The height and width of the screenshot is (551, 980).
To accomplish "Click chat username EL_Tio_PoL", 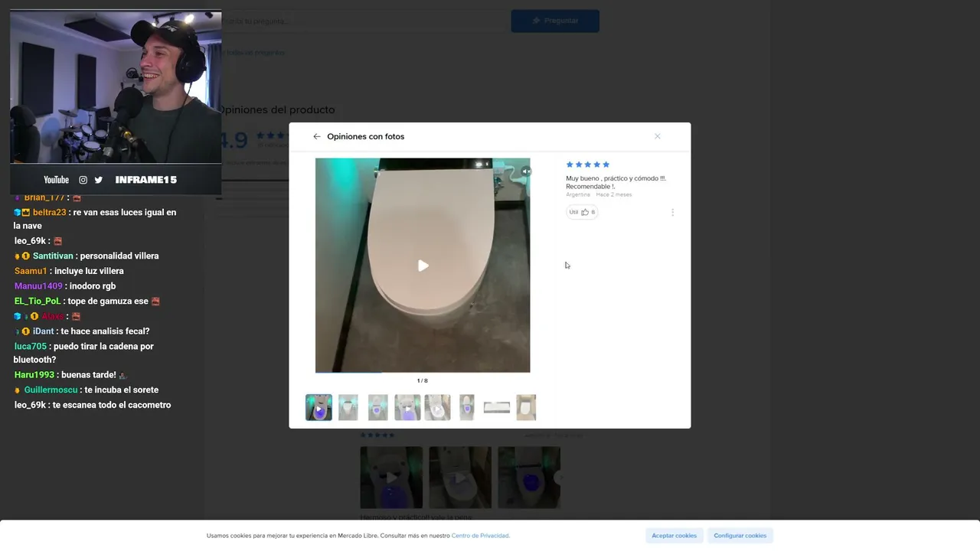I will coord(38,301).
